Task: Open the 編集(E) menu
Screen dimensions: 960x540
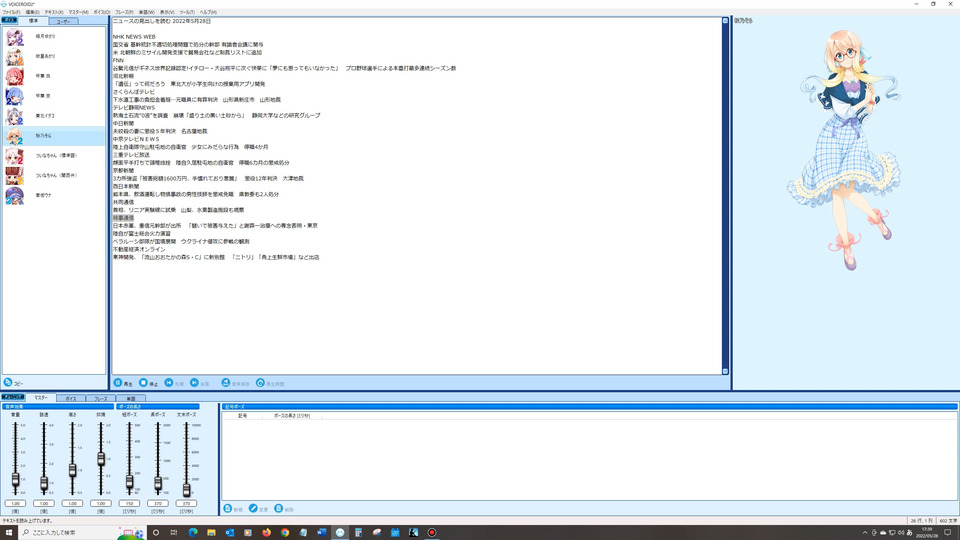Action: 32,12
